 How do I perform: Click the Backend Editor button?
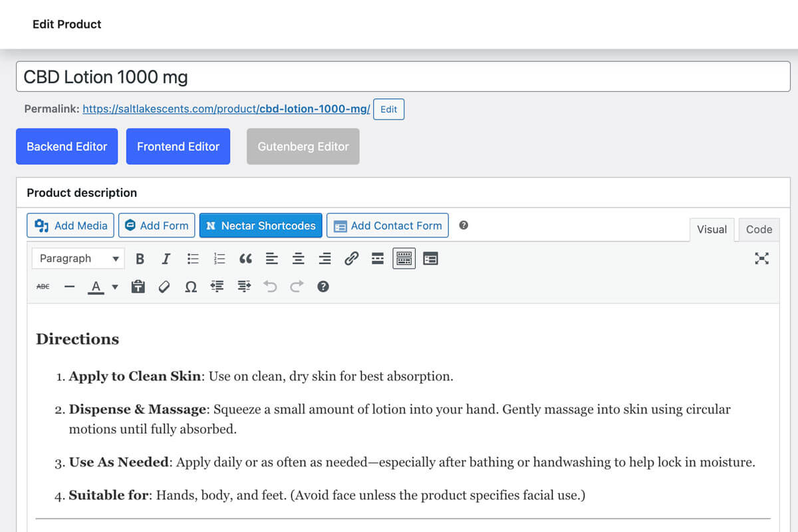coord(66,146)
